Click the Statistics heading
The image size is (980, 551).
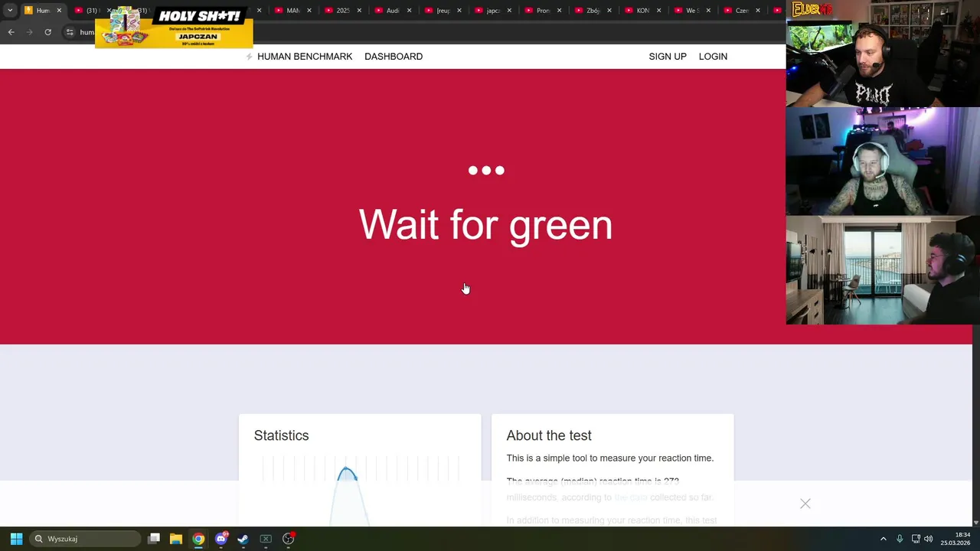pos(281,435)
